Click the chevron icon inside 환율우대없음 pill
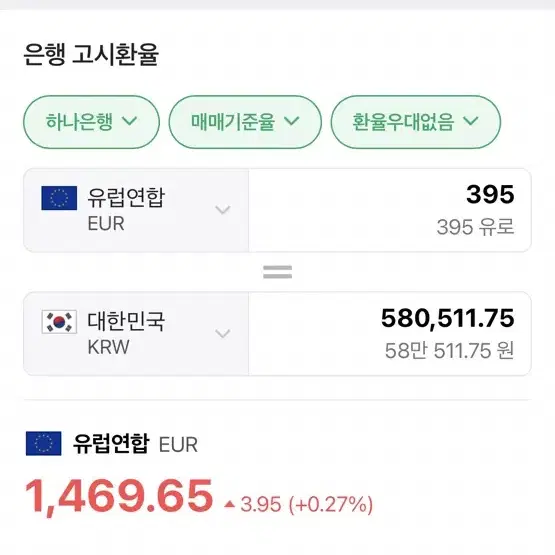555x555 pixels. point(471,121)
